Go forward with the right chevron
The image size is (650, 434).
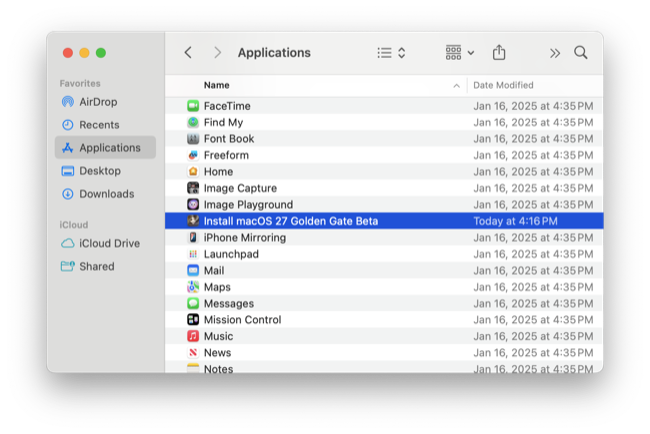(218, 53)
